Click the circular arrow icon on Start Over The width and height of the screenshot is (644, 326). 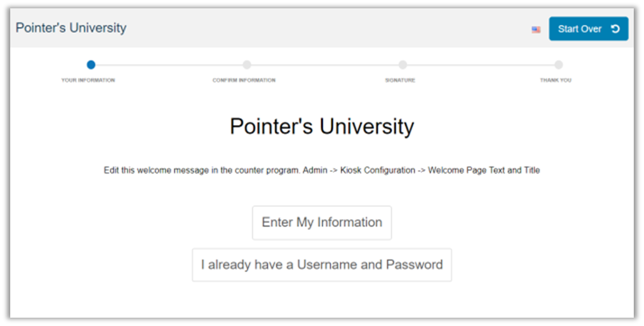[615, 29]
